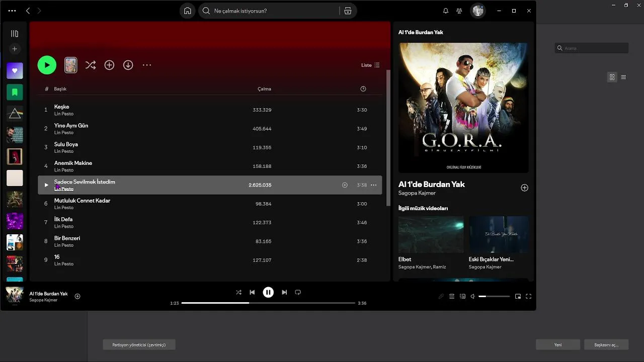This screenshot has width=644, height=362.
Task: Click the small album cover preview beside play button
Action: 71,65
